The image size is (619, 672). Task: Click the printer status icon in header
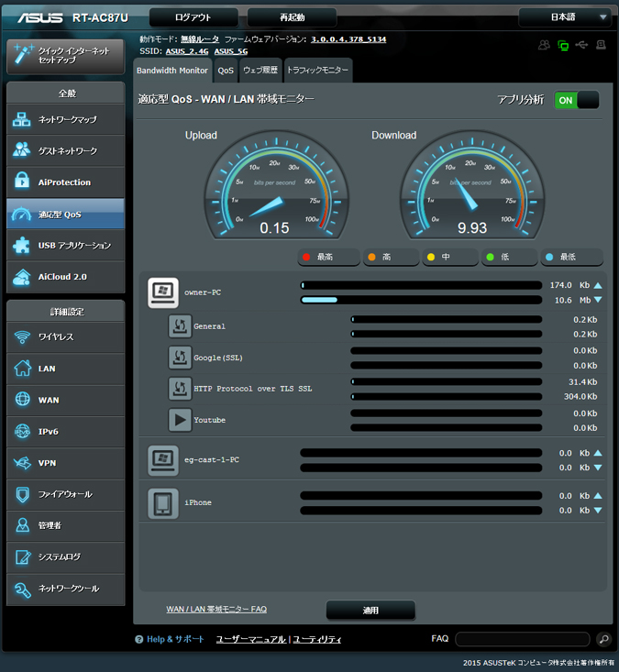pyautogui.click(x=601, y=45)
